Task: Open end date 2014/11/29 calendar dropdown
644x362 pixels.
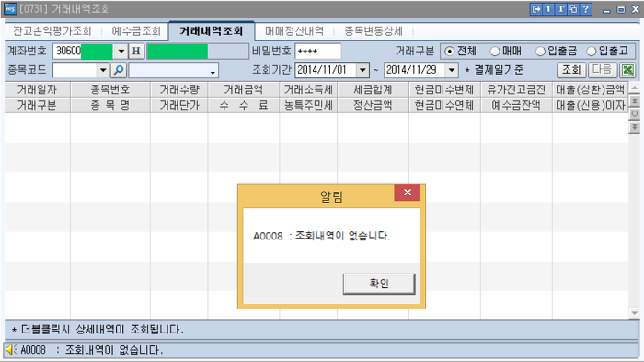Action: [x=452, y=70]
